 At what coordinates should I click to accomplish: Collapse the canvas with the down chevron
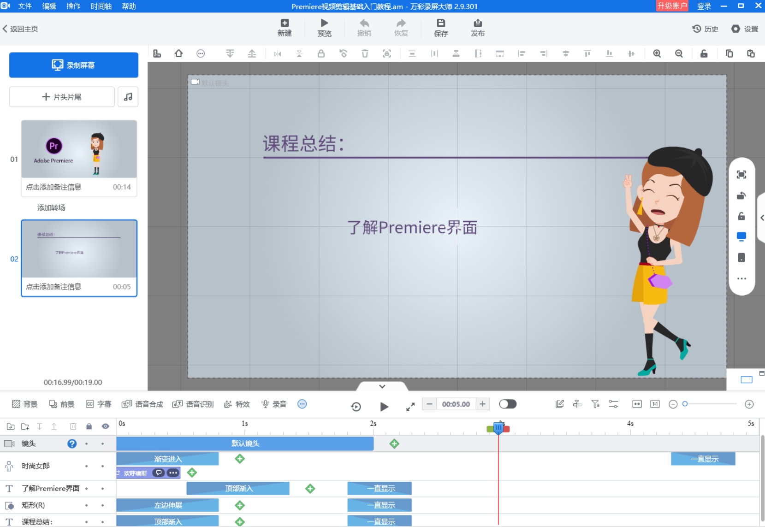[x=382, y=386]
